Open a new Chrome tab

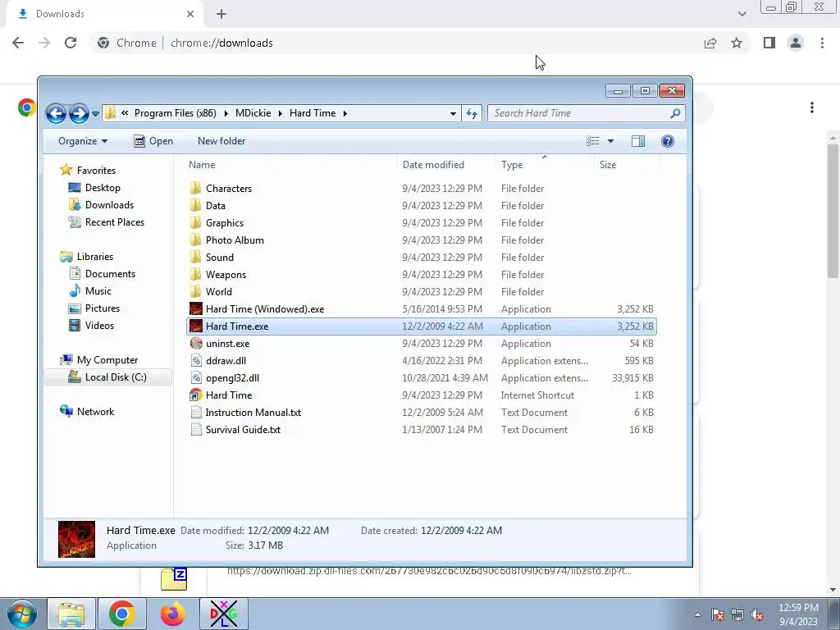point(221,14)
